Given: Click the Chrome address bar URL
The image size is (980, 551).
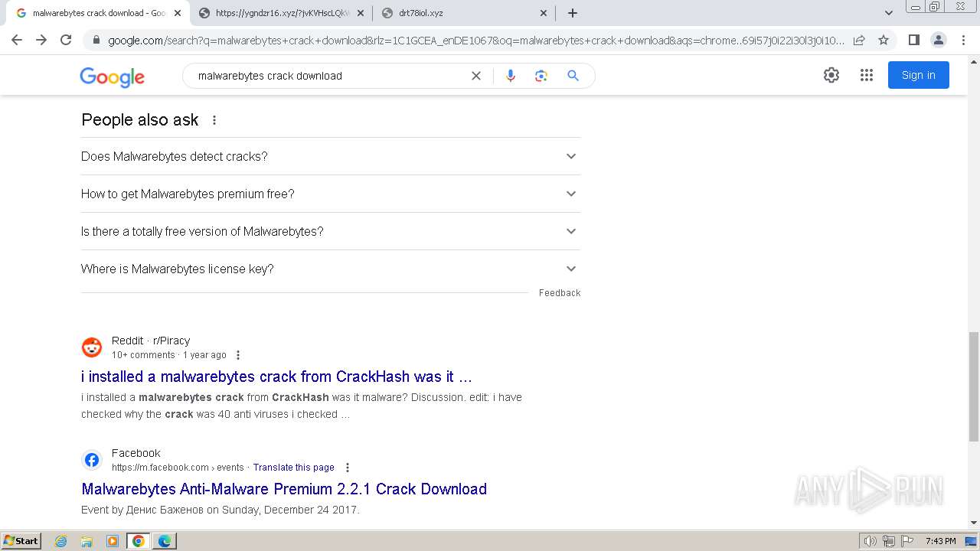Looking at the screenshot, I should (476, 41).
